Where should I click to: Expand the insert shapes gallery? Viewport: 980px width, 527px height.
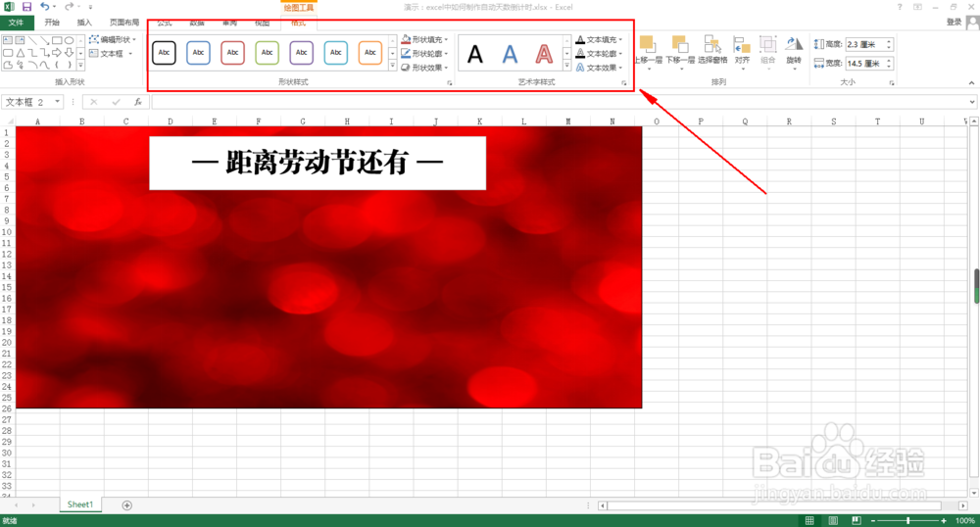click(x=80, y=65)
